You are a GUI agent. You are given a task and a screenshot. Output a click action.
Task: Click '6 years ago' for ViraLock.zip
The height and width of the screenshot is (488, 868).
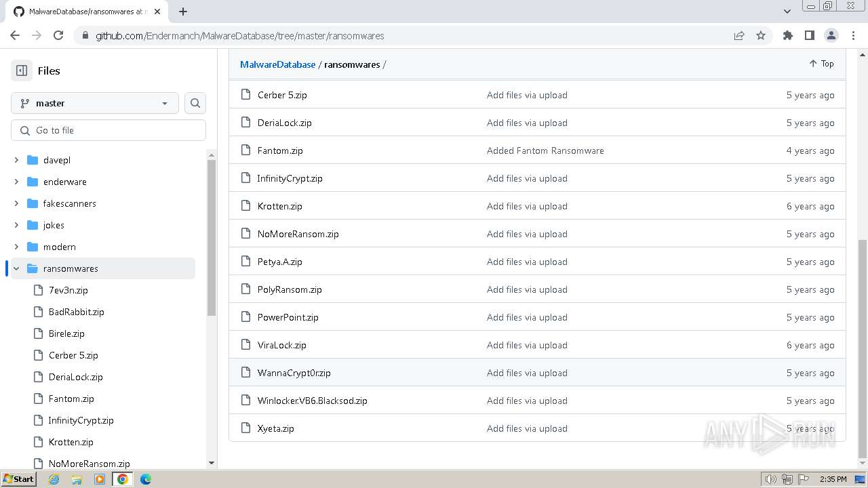click(x=810, y=345)
